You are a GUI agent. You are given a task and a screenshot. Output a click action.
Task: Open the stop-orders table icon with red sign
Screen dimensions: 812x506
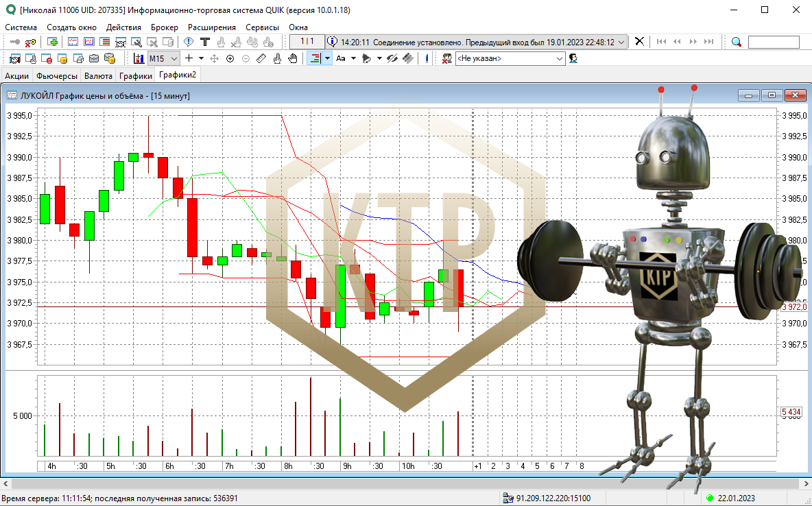(46, 58)
